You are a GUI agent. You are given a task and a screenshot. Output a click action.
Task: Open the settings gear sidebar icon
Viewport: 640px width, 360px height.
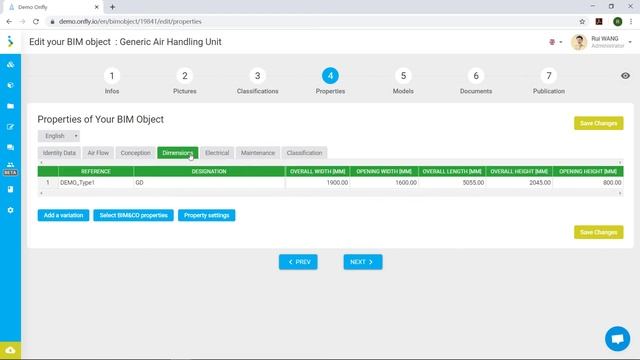[11, 210]
